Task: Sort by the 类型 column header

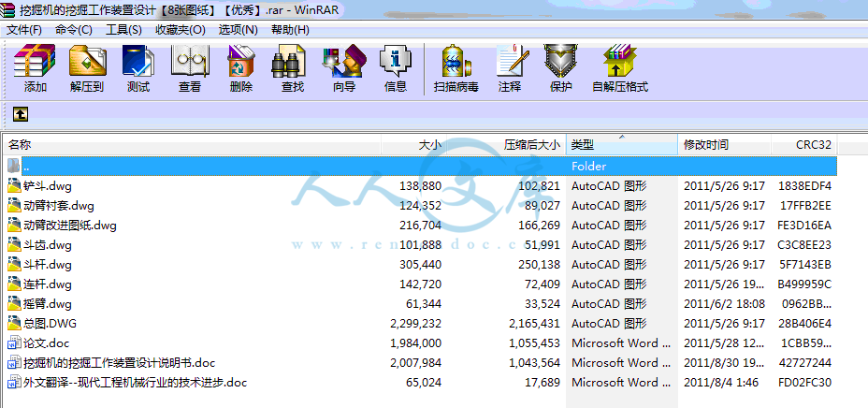Action: click(x=622, y=145)
